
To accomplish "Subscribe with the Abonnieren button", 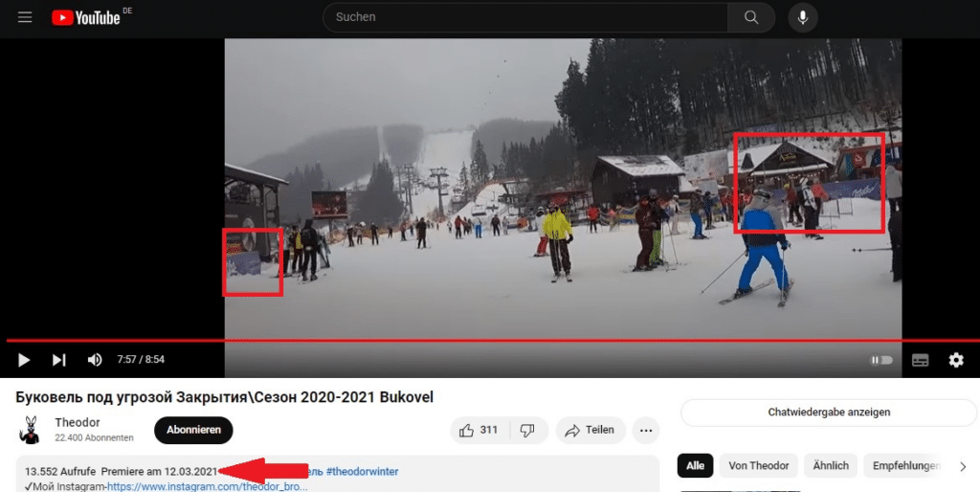I will click(193, 430).
